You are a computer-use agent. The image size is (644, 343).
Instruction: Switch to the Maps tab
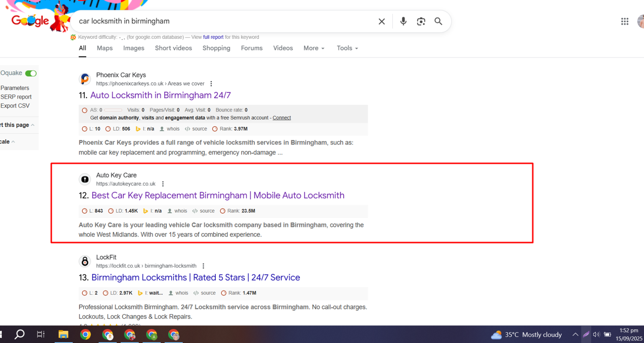coord(105,48)
